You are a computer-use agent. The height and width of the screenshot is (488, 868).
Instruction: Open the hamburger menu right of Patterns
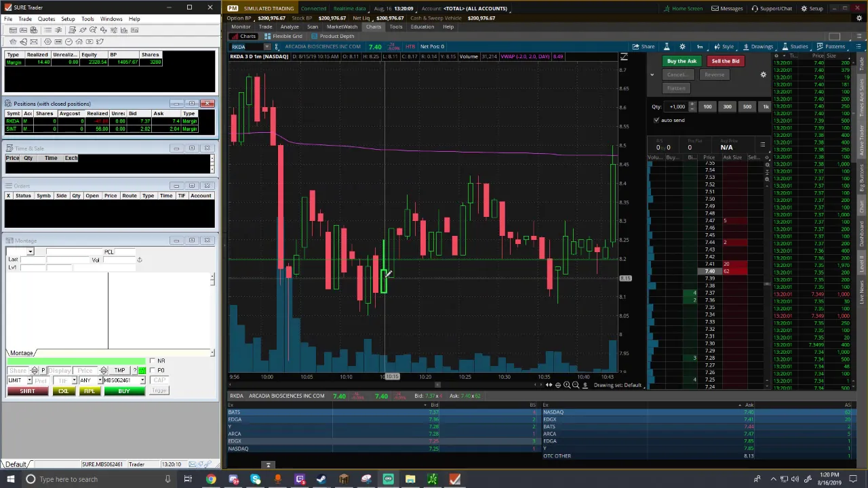859,47
